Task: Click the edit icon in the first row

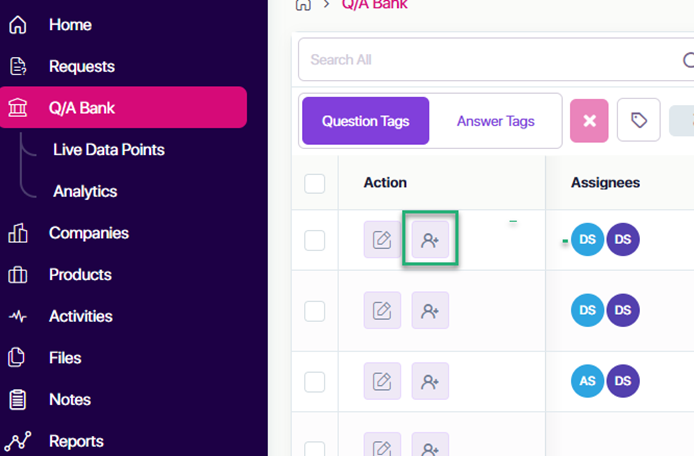Action: [382, 240]
